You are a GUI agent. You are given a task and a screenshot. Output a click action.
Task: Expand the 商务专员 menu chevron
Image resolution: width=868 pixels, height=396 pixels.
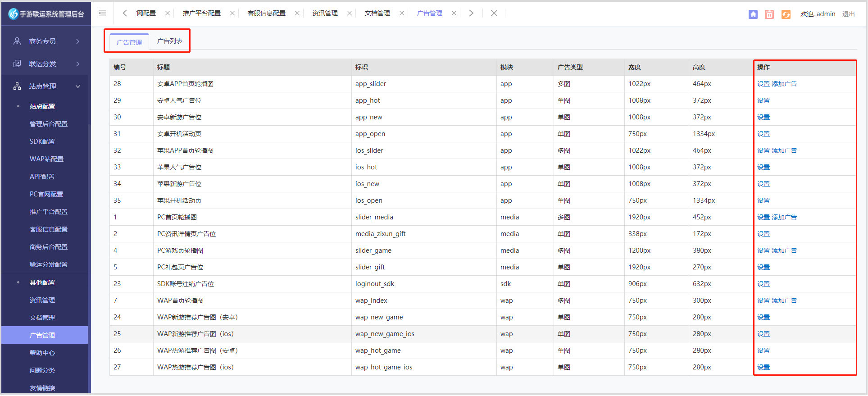pos(78,41)
